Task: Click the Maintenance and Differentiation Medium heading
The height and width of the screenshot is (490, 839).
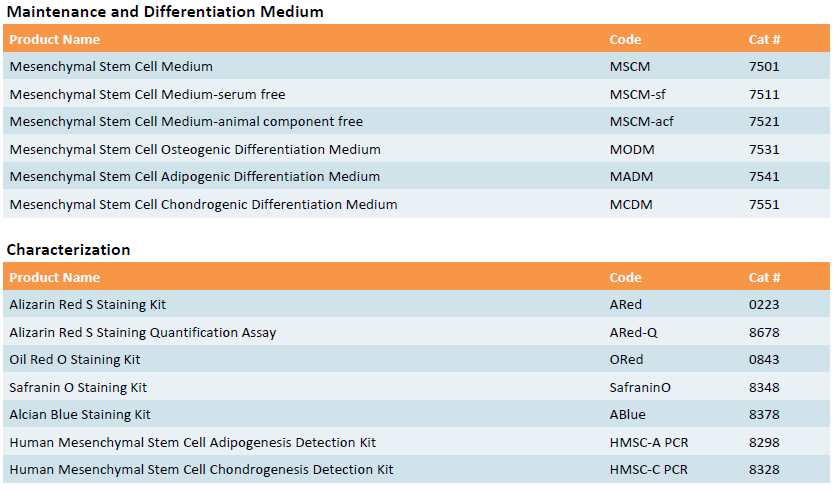Action: [165, 12]
